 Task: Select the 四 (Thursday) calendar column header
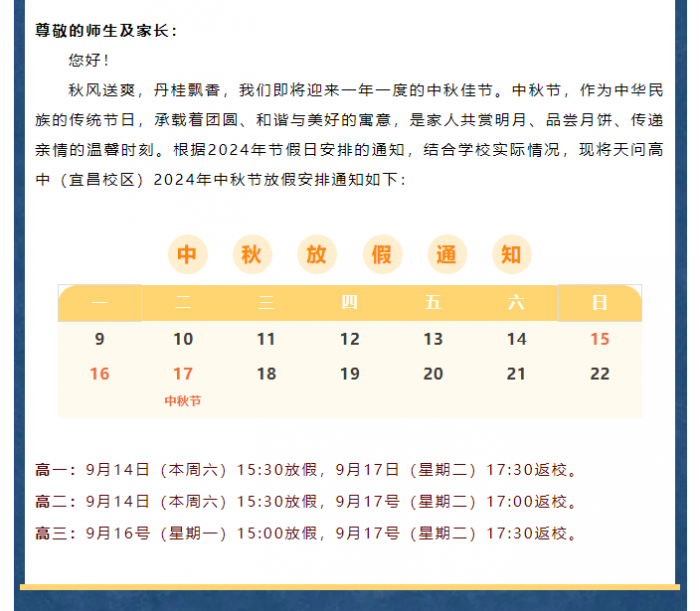pos(349,303)
